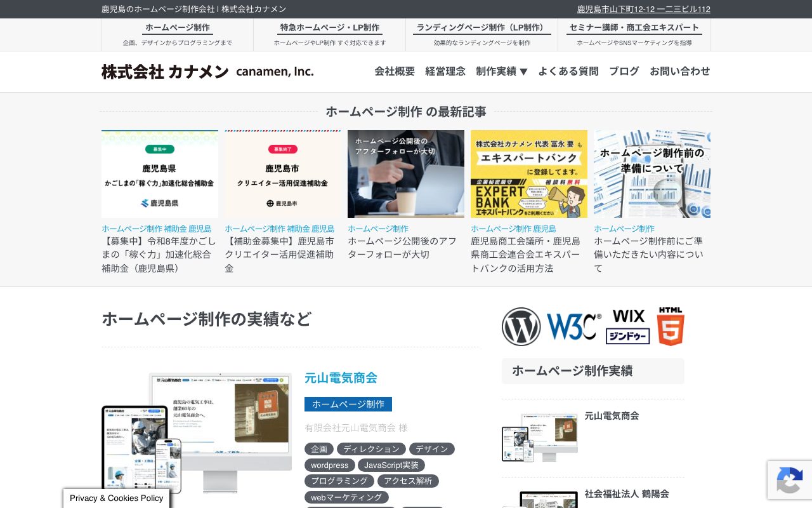This screenshot has width=812, height=508.
Task: Open the 会社概要 menu item
Action: (x=395, y=71)
